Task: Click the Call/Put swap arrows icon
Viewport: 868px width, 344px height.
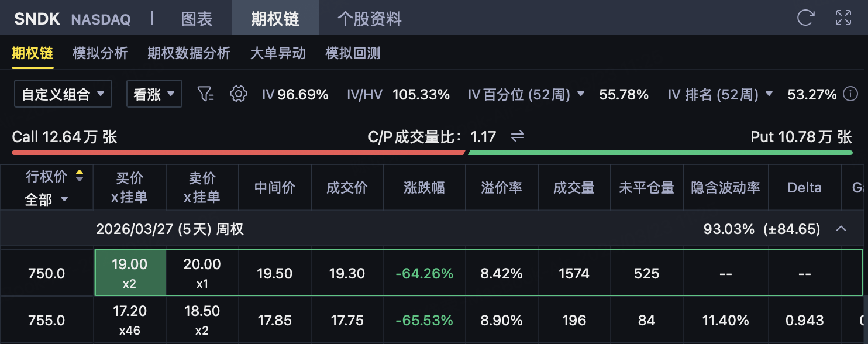Action: [x=517, y=137]
